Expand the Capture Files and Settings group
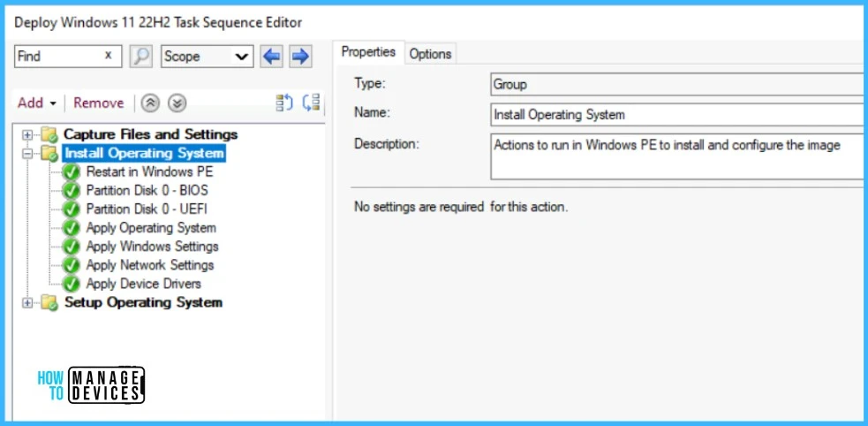 point(27,135)
